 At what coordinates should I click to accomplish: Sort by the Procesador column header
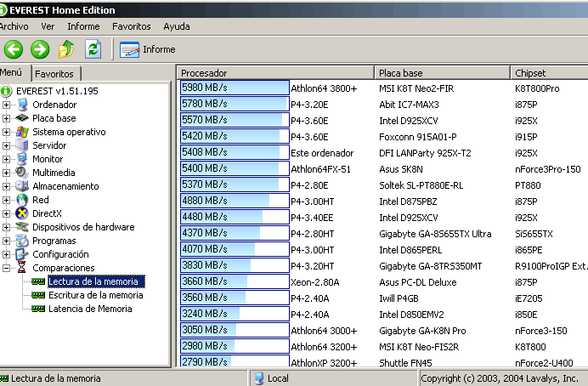(275, 73)
